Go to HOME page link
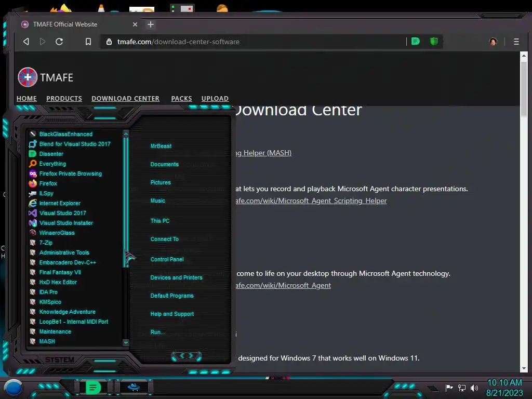532x399 pixels. [26, 98]
